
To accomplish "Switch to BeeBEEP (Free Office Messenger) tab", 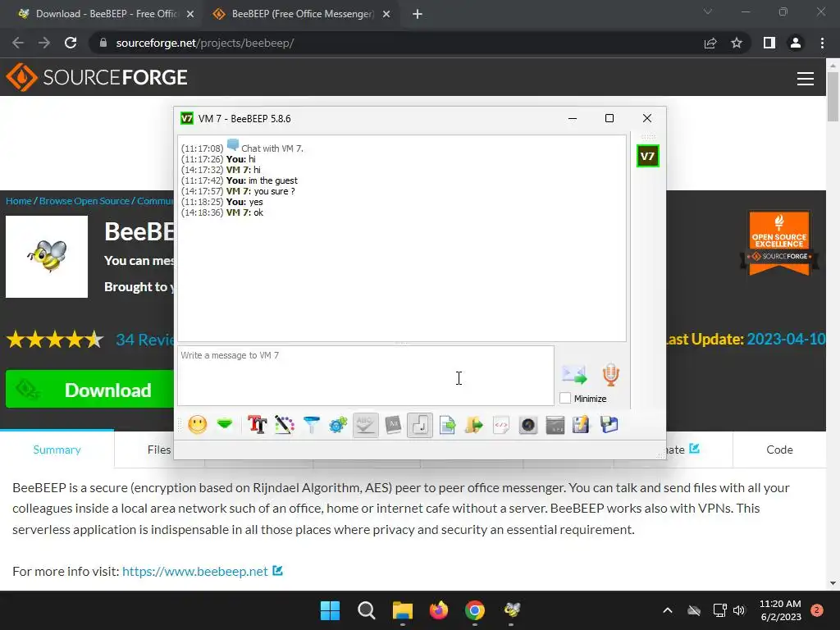I will pos(302,14).
